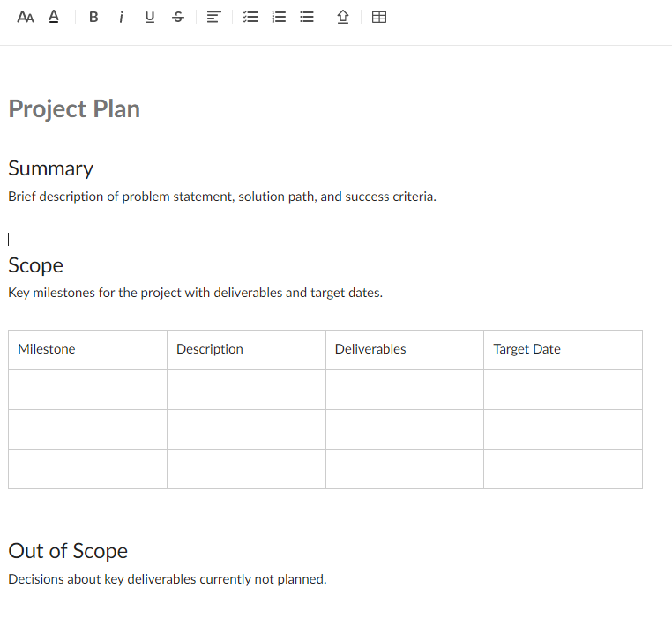Toggle italic formatting
Screen dimensions: 672x618
[x=121, y=17]
